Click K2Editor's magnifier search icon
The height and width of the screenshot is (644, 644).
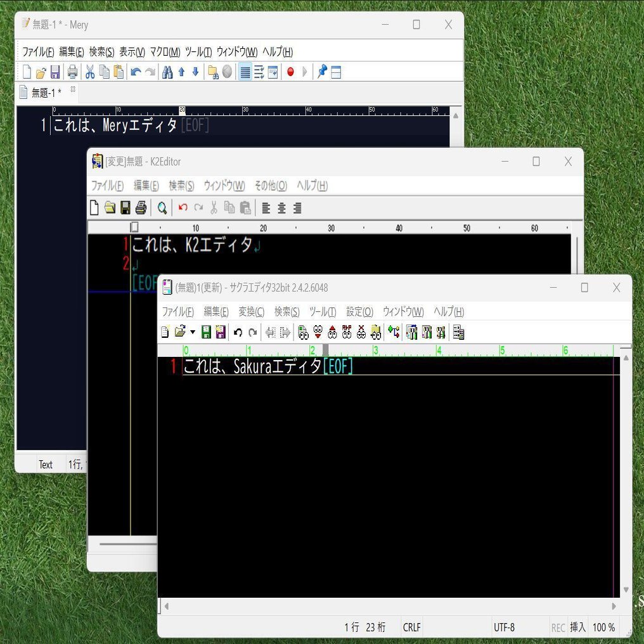point(162,208)
